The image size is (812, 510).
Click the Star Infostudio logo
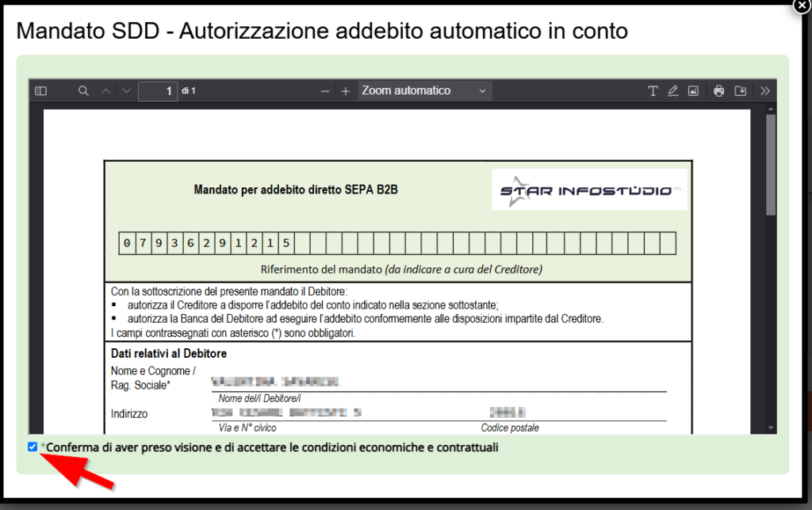(589, 190)
